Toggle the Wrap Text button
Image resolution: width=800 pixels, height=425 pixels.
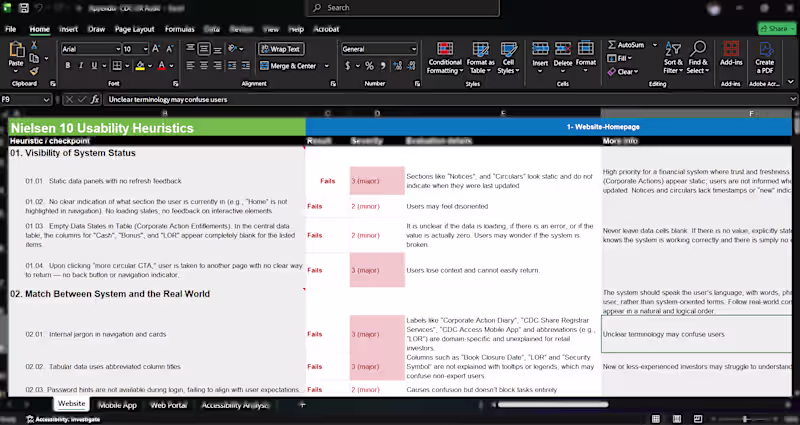coord(281,49)
